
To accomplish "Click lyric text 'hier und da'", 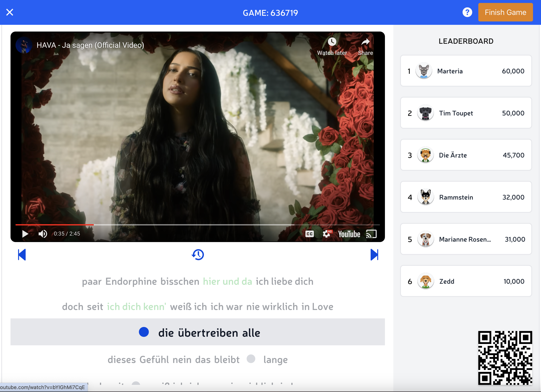I will point(227,281).
